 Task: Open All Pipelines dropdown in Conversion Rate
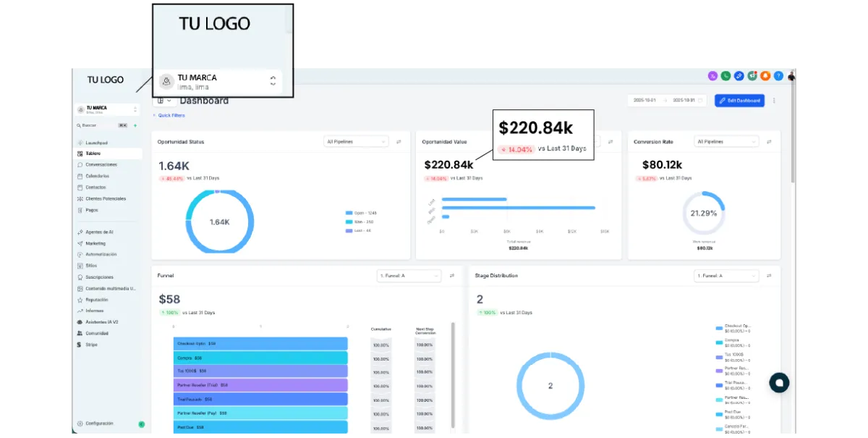726,142
